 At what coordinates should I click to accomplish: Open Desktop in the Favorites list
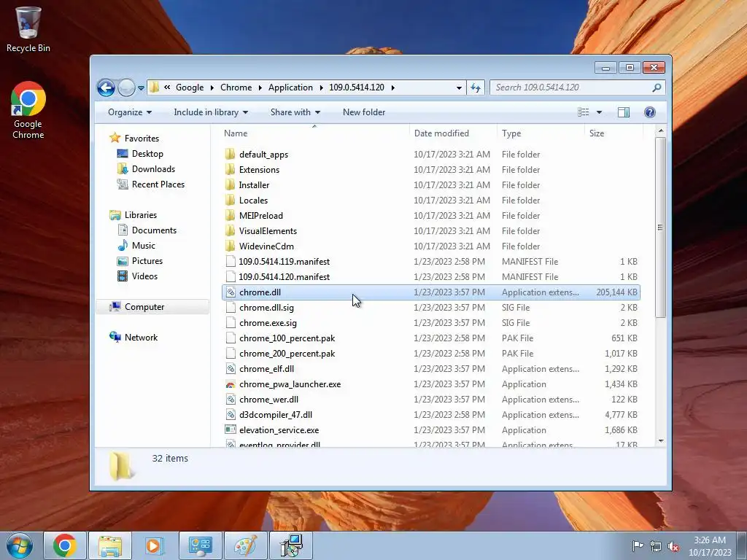coord(147,154)
